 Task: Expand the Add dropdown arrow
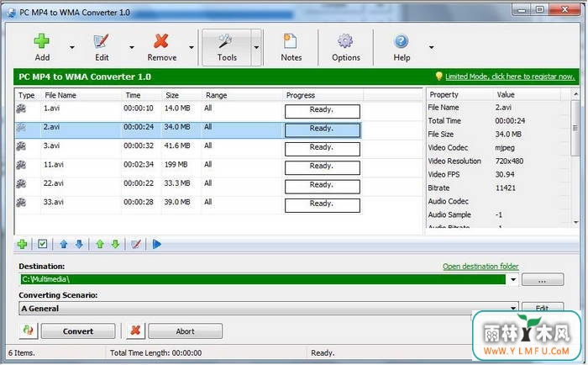72,48
